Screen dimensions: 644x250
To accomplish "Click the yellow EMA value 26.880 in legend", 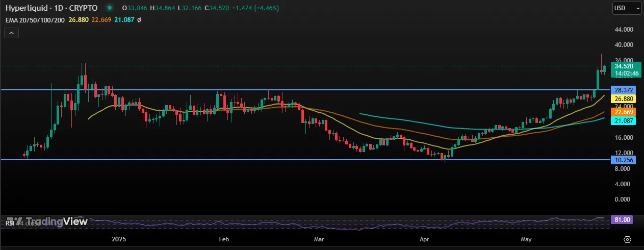I will click(x=79, y=20).
